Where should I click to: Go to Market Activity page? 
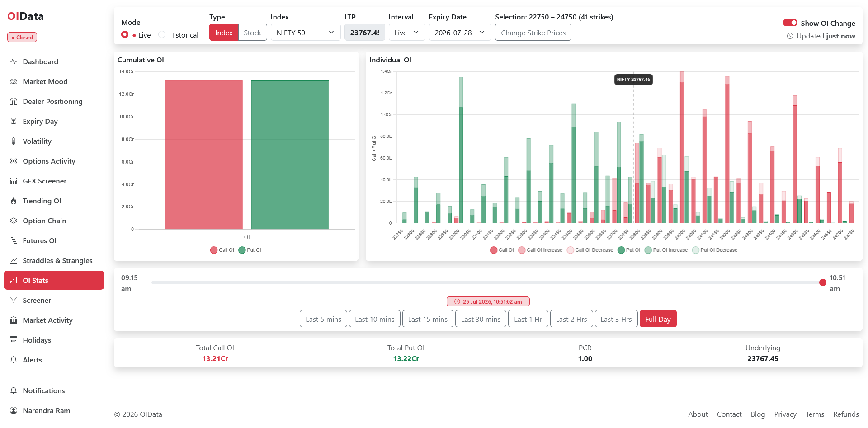(x=54, y=320)
